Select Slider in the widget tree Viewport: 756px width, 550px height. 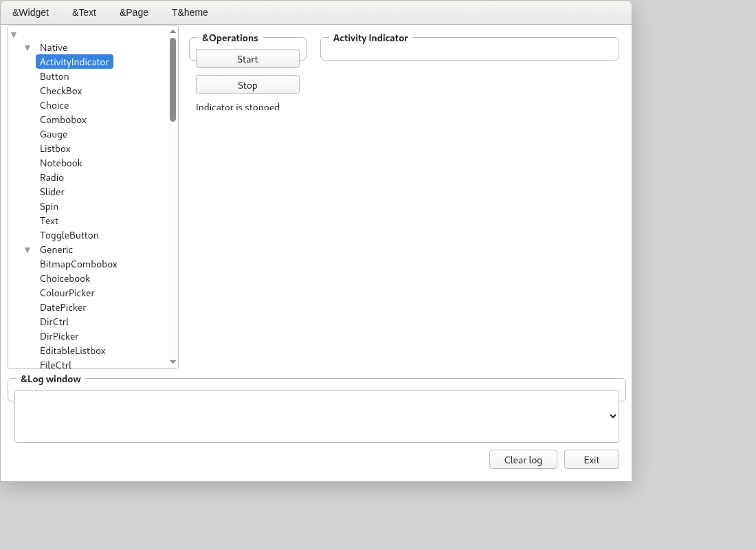[x=52, y=192]
